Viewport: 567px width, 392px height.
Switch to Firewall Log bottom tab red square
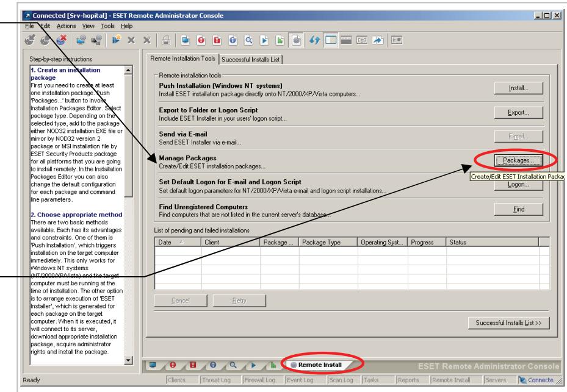tap(193, 365)
